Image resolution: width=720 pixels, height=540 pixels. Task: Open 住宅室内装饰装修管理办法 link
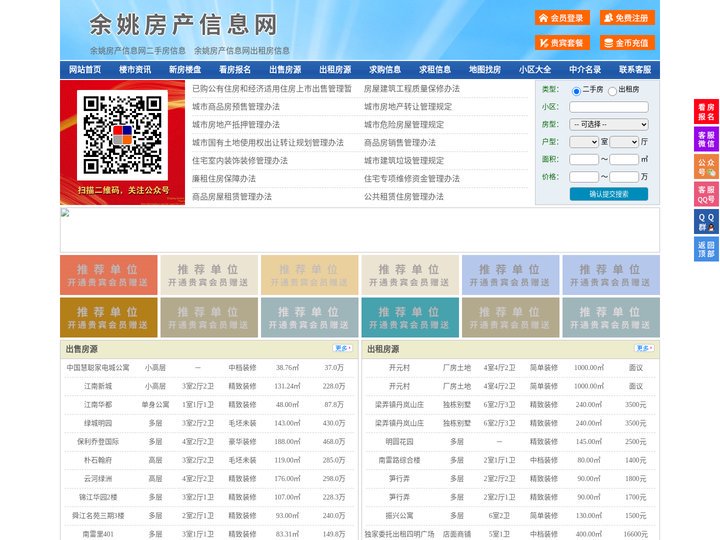(x=240, y=160)
